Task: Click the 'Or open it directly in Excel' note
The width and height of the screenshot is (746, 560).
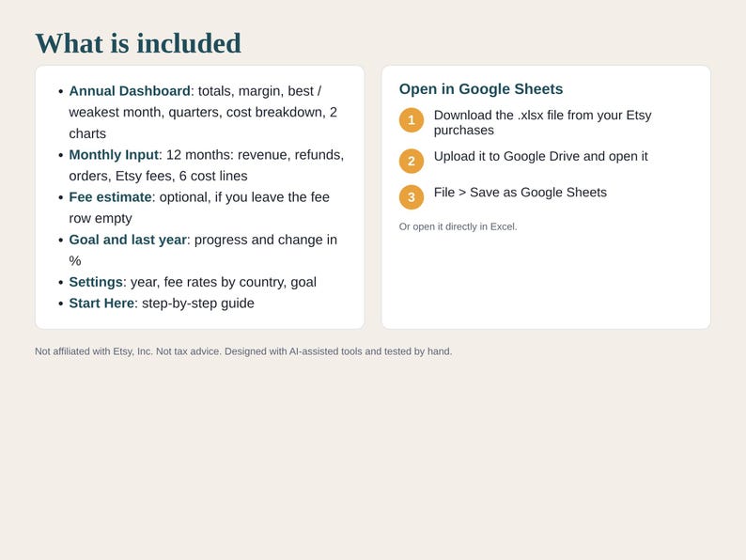Action: click(x=458, y=226)
